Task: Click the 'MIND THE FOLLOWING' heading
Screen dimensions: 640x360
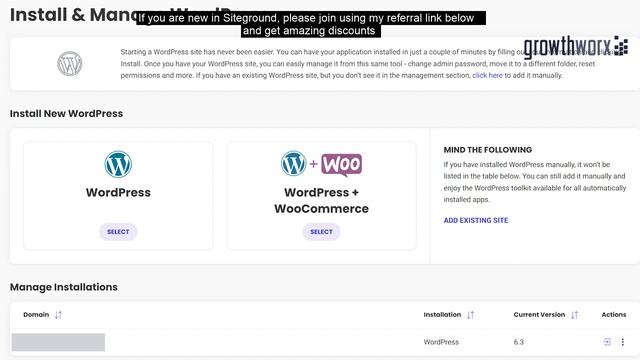Action: pos(488,150)
